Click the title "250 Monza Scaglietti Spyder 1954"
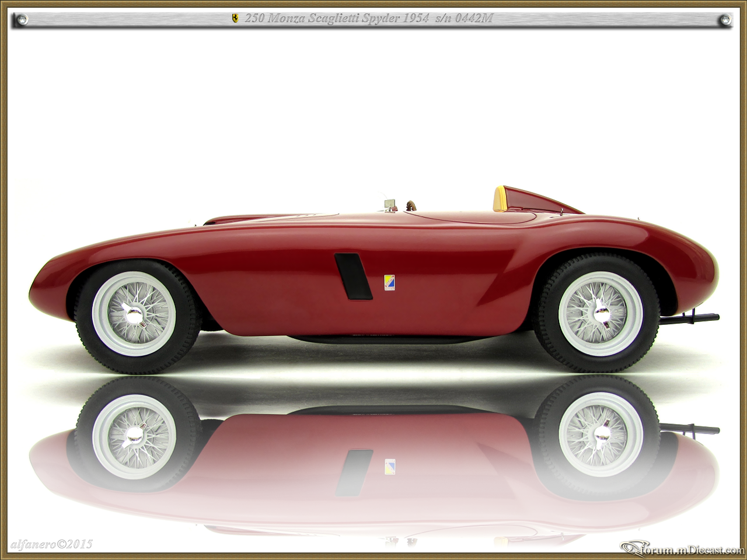The image size is (747, 560). [x=336, y=19]
